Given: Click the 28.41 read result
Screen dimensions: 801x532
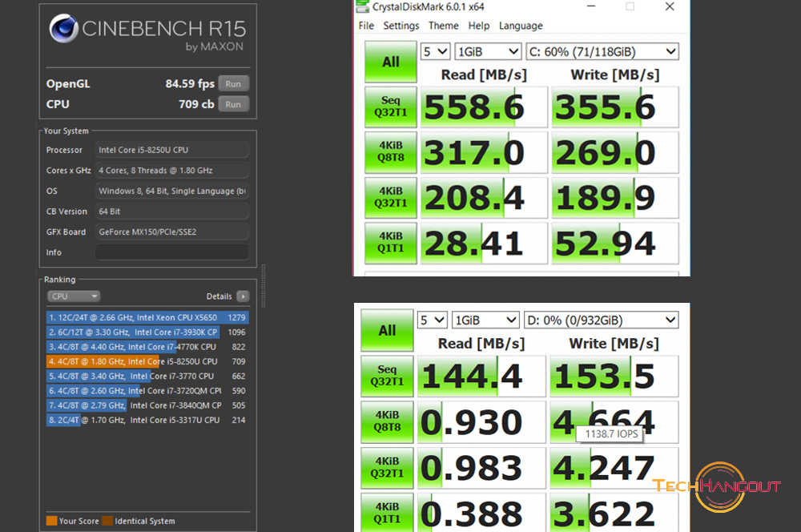Looking at the screenshot, I should click(484, 243).
